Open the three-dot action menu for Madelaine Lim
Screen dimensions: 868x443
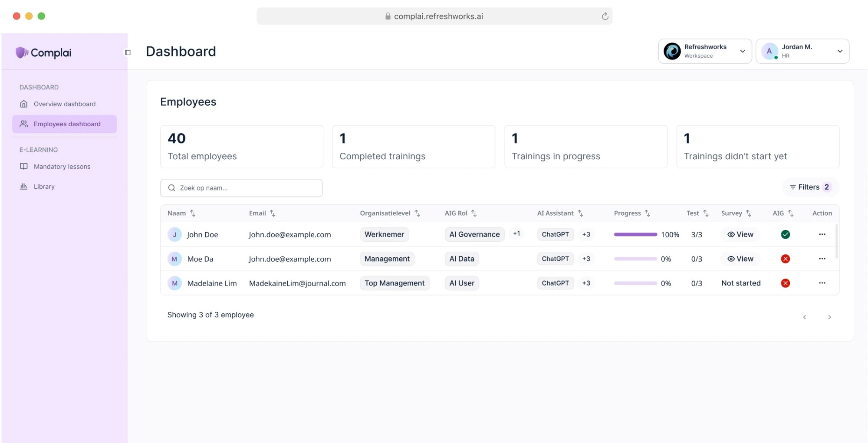[822, 283]
